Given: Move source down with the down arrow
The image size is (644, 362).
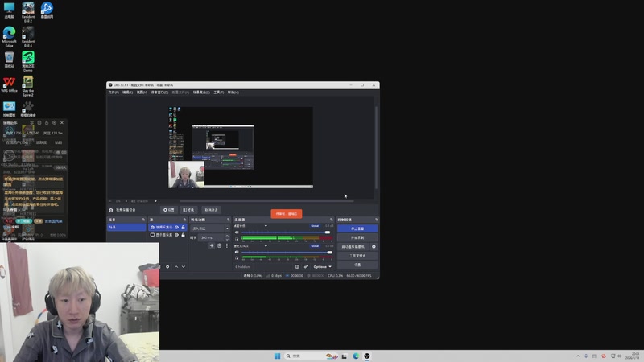Looking at the screenshot, I should [x=184, y=267].
